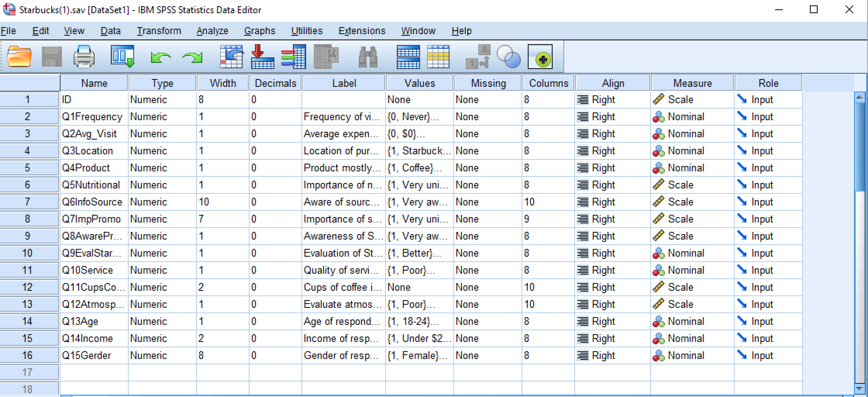Click the Decimals cell for Q2Avg_Visit

point(276,134)
